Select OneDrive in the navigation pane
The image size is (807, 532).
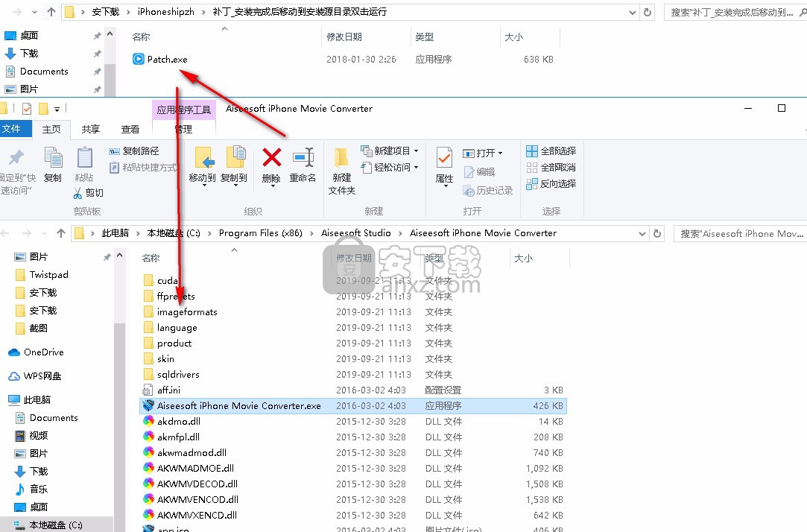click(x=43, y=352)
